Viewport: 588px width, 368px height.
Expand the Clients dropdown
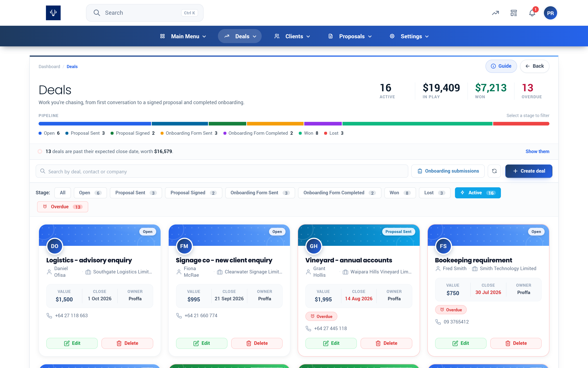[x=292, y=36]
